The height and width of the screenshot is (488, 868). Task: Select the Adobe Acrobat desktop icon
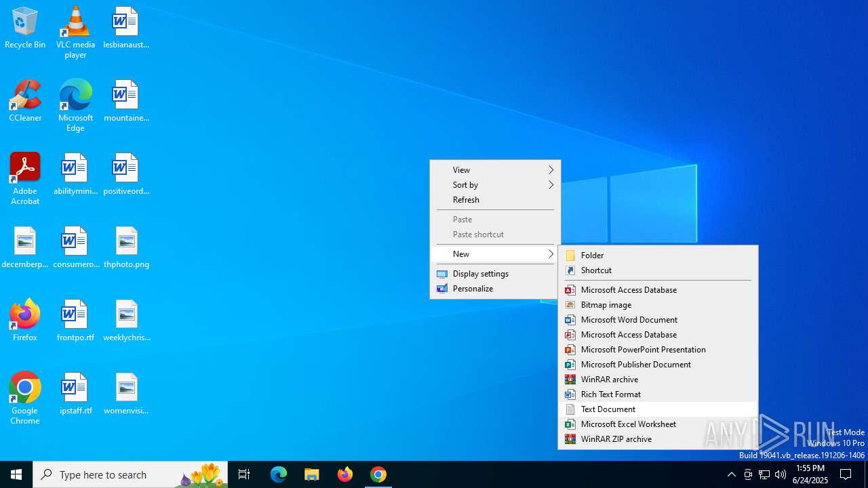pyautogui.click(x=25, y=179)
